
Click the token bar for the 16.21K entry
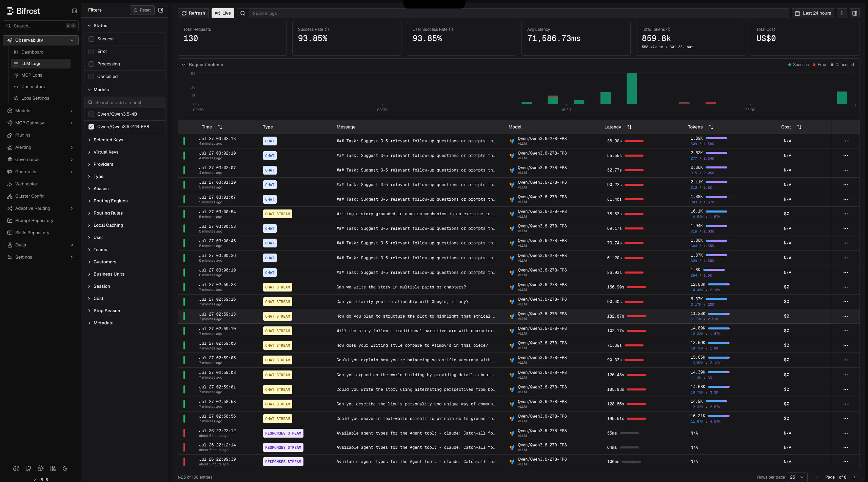point(718,416)
